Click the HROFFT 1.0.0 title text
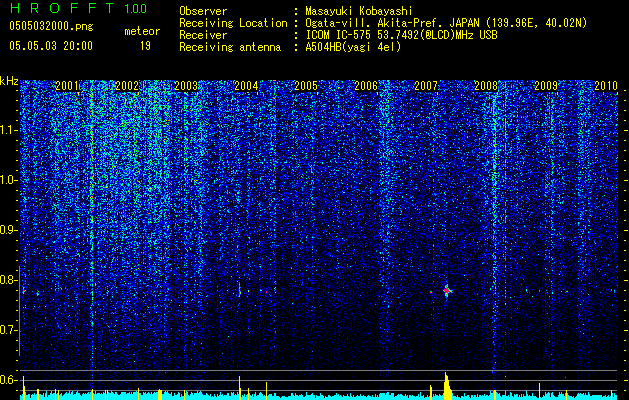This screenshot has height=400, width=629. (x=78, y=8)
